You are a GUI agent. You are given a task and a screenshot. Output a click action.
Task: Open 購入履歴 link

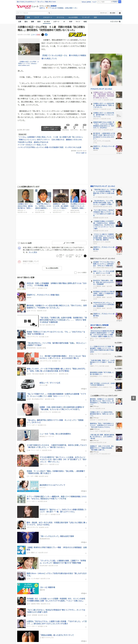click(x=112, y=13)
